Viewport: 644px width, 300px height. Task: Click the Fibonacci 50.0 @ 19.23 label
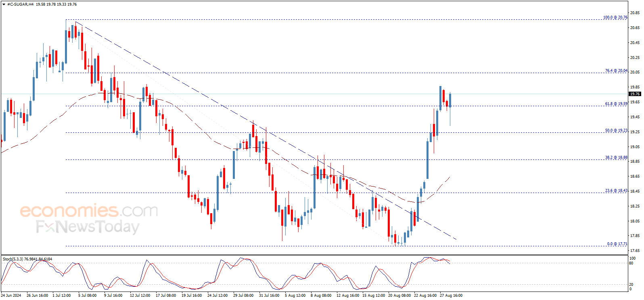(616, 130)
